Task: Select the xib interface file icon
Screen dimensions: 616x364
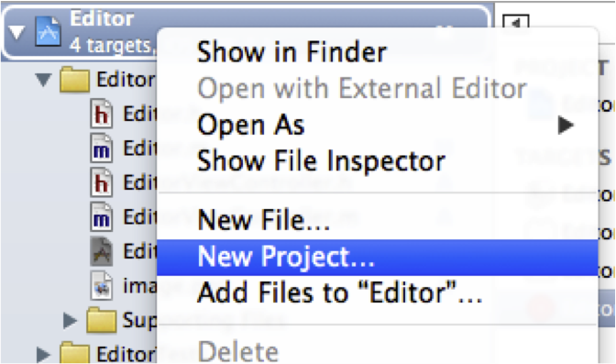Action: 102,251
